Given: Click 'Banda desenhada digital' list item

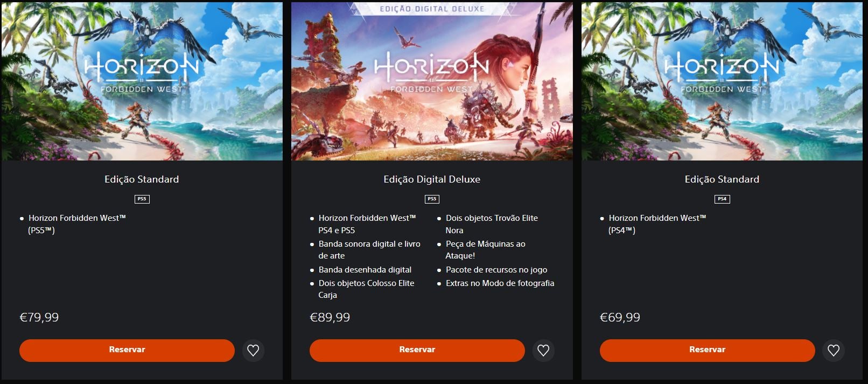Looking at the screenshot, I should coord(365,270).
